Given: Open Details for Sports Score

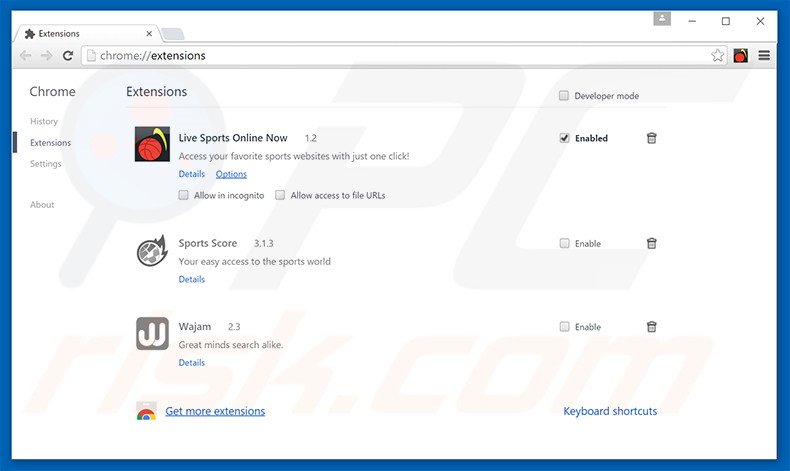Looking at the screenshot, I should pyautogui.click(x=191, y=279).
